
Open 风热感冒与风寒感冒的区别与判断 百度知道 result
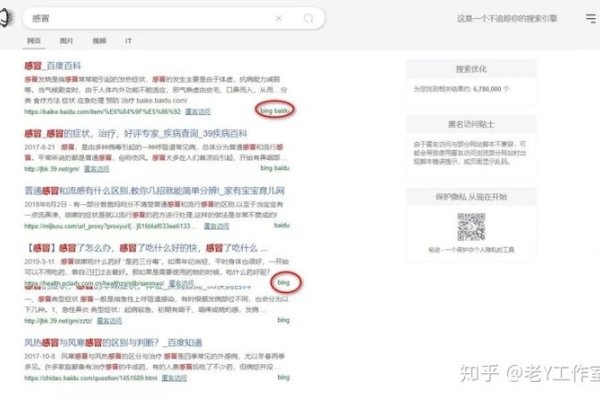[x=113, y=343]
